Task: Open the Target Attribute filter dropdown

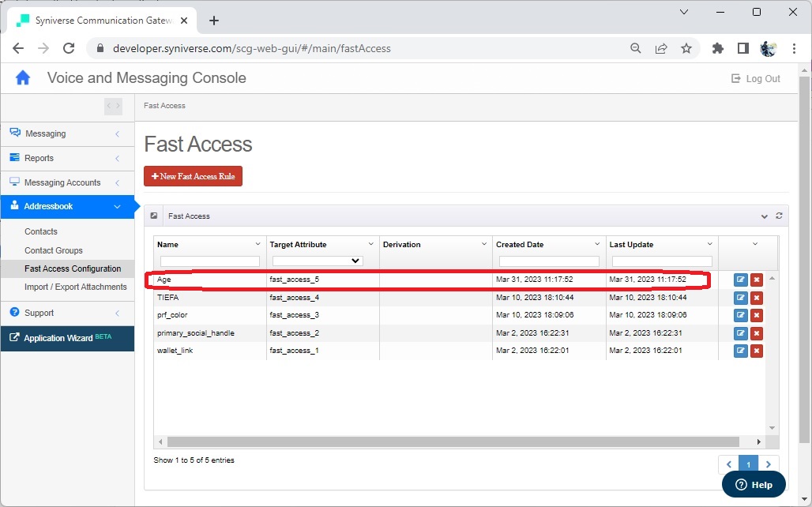Action: click(318, 261)
